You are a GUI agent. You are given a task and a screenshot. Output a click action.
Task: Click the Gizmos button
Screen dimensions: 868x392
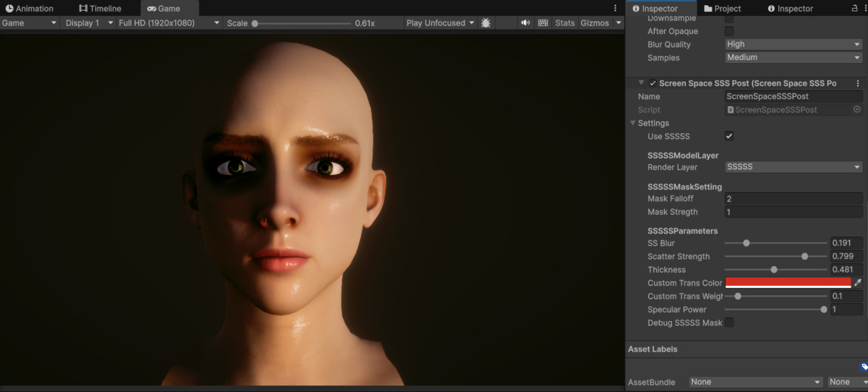pyautogui.click(x=595, y=23)
